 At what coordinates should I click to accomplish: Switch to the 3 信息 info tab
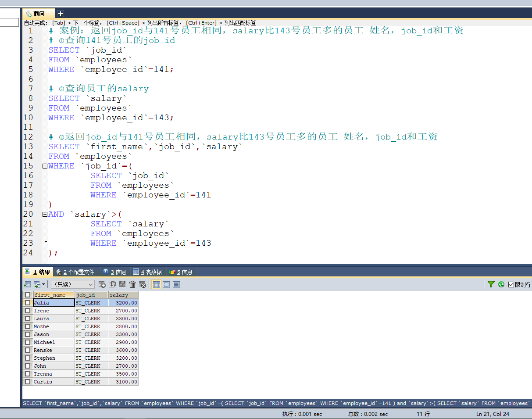point(114,272)
